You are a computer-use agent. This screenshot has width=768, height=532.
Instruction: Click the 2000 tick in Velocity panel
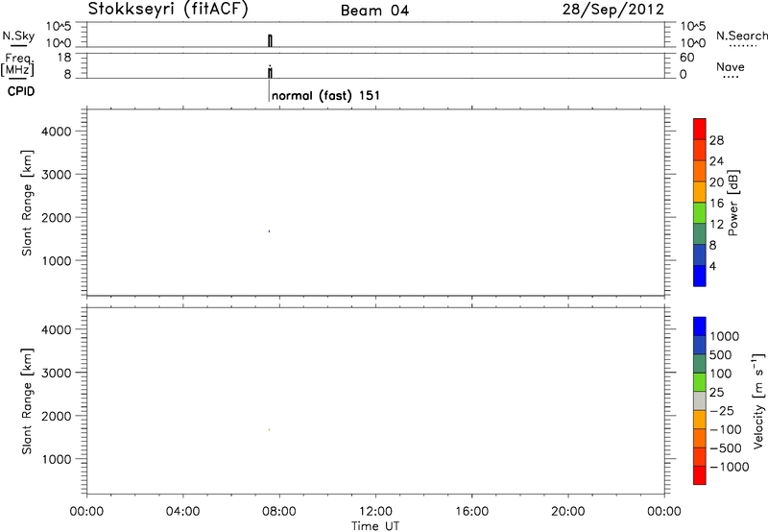point(57,416)
